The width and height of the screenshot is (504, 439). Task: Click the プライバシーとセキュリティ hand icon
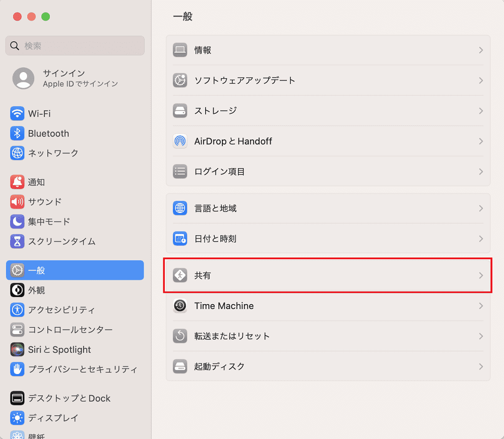point(17,369)
